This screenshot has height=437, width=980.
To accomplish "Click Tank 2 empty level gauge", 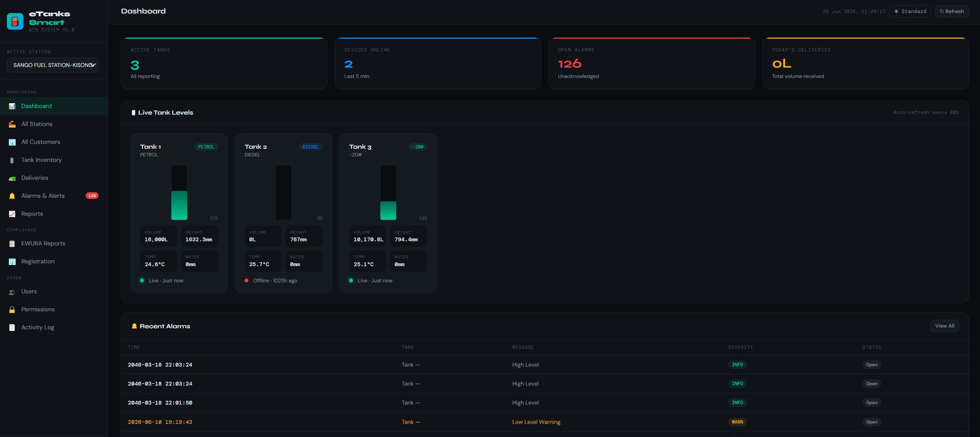I will click(283, 192).
